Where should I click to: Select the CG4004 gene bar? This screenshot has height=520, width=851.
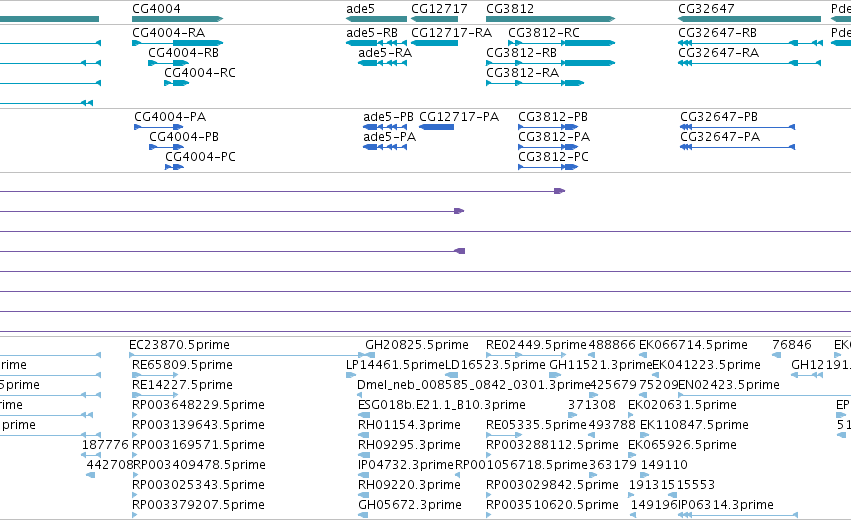point(177,19)
